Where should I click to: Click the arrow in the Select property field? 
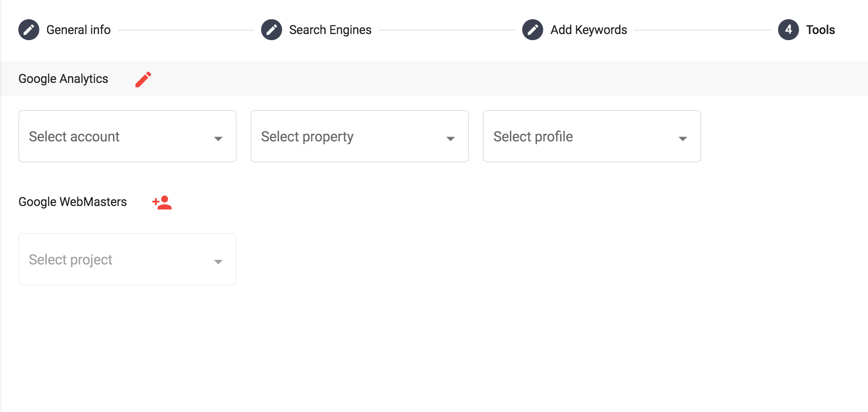pyautogui.click(x=451, y=139)
